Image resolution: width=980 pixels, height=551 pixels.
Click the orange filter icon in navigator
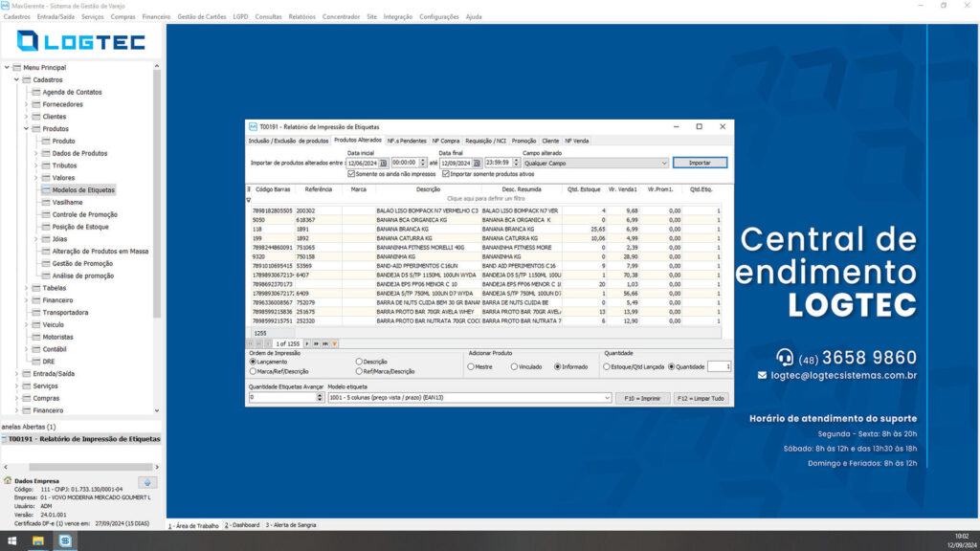pos(335,343)
